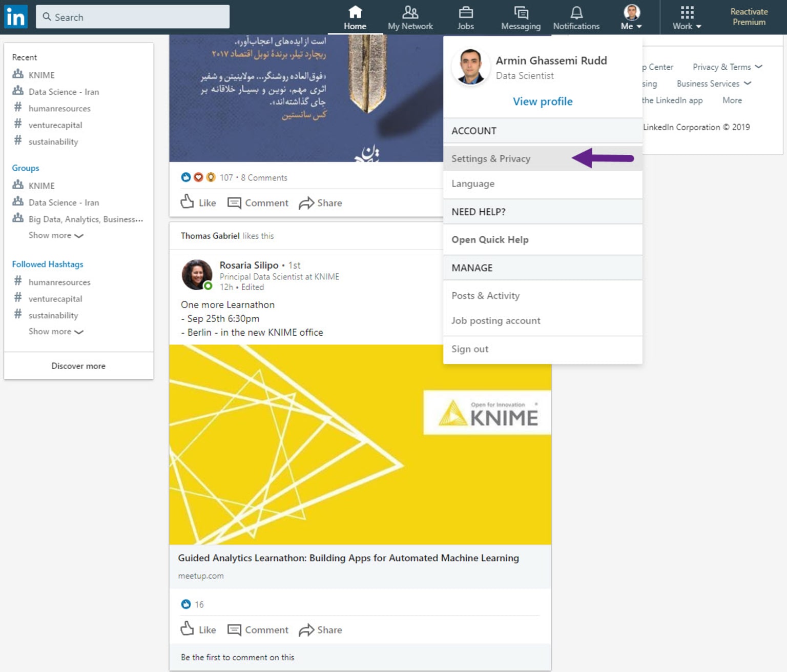Image resolution: width=787 pixels, height=672 pixels.
Task: Open Rosaria Silipo's profile photo
Action: click(x=197, y=275)
